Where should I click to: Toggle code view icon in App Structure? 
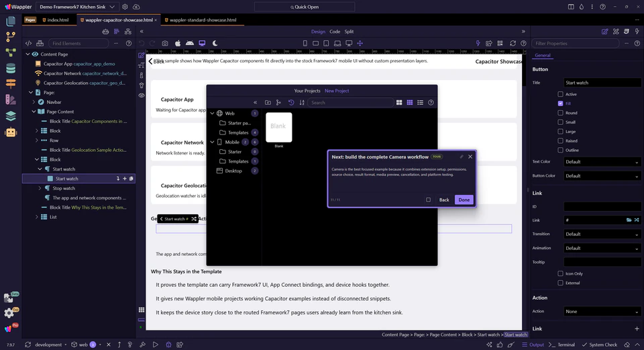click(x=28, y=43)
